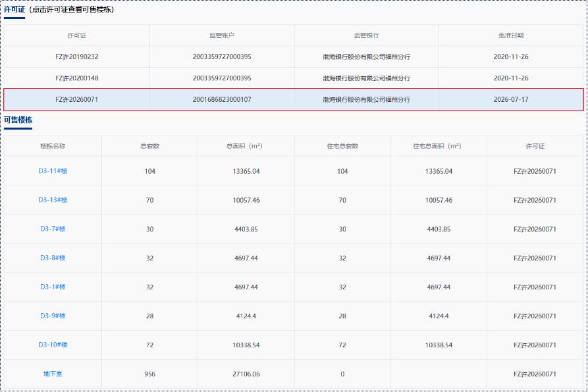Select the 许可证 section heading tab
Viewport: 588px width, 392px height.
click(14, 9)
